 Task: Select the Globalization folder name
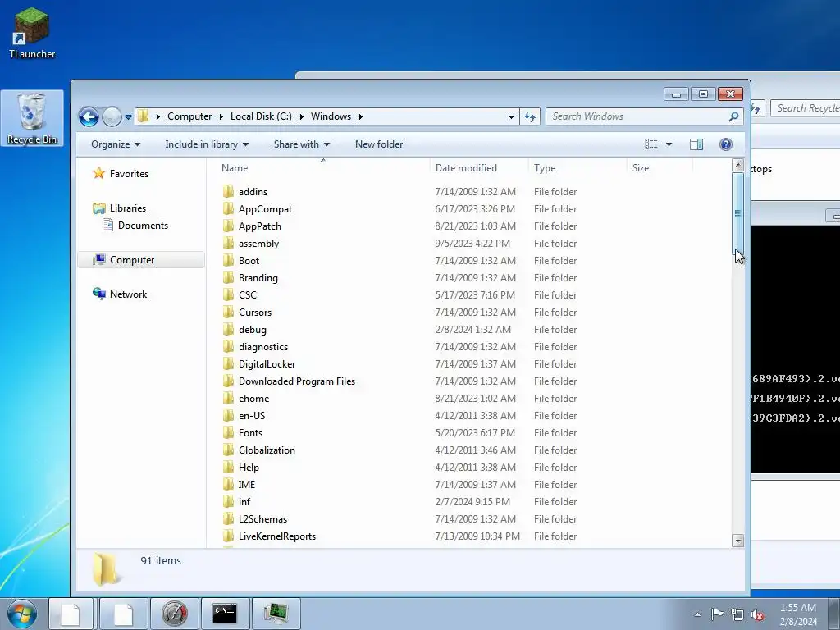pyautogui.click(x=267, y=450)
